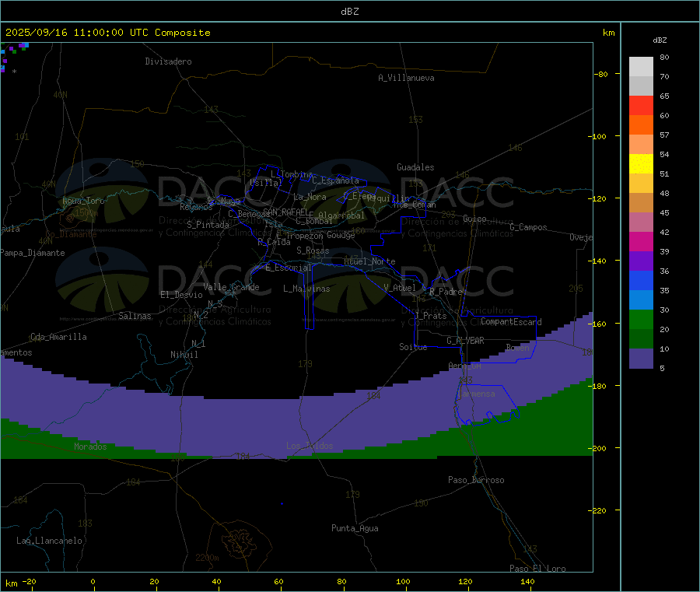Click the S_Pintada map label
Screen dimensions: 700x592
click(x=208, y=225)
